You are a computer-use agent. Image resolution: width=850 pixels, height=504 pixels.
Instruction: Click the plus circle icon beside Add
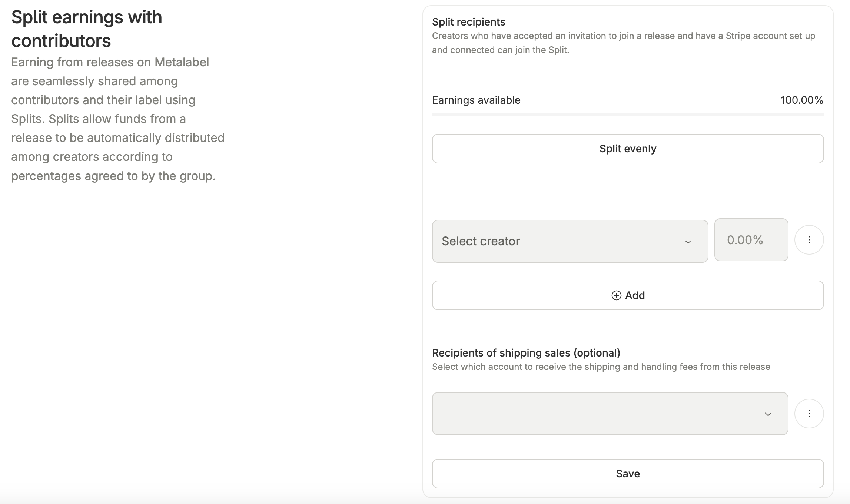click(x=616, y=295)
